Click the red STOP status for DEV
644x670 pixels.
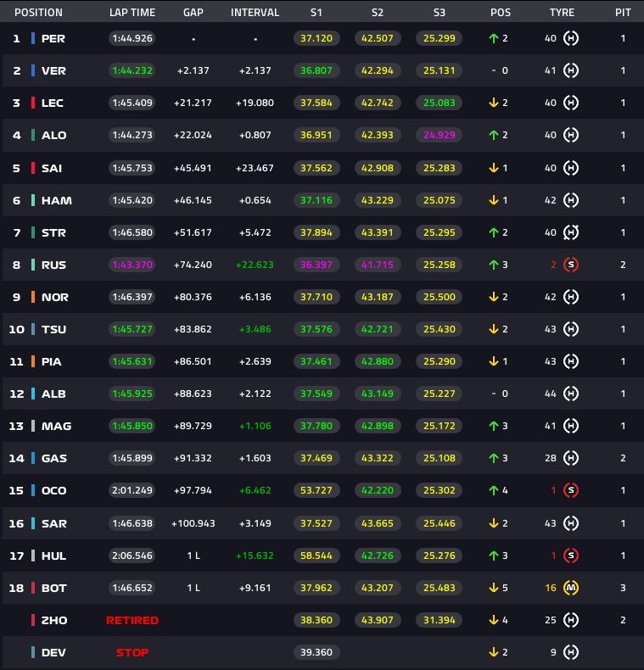pos(132,652)
